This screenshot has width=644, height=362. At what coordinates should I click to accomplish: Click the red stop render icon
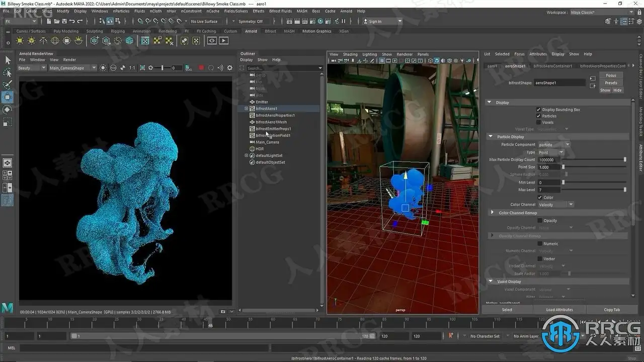coord(201,68)
